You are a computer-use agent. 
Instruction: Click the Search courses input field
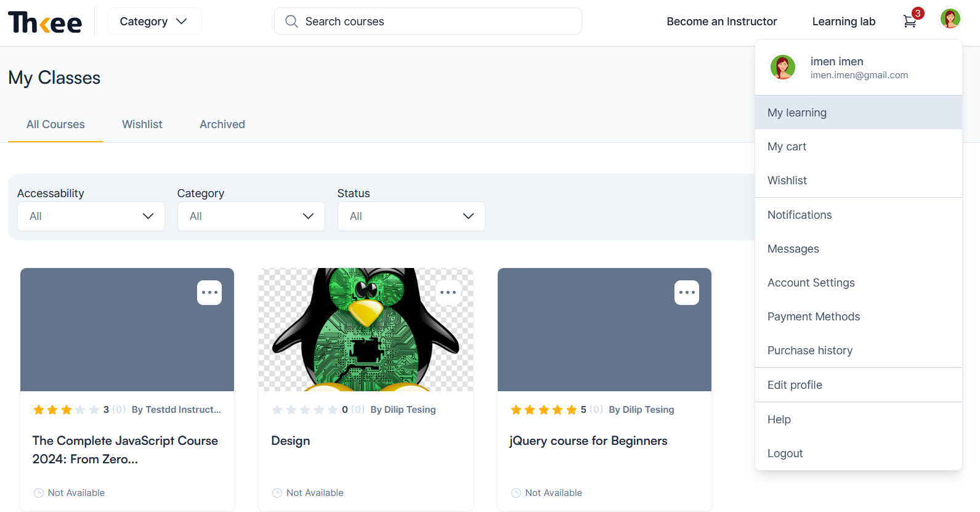tap(428, 21)
